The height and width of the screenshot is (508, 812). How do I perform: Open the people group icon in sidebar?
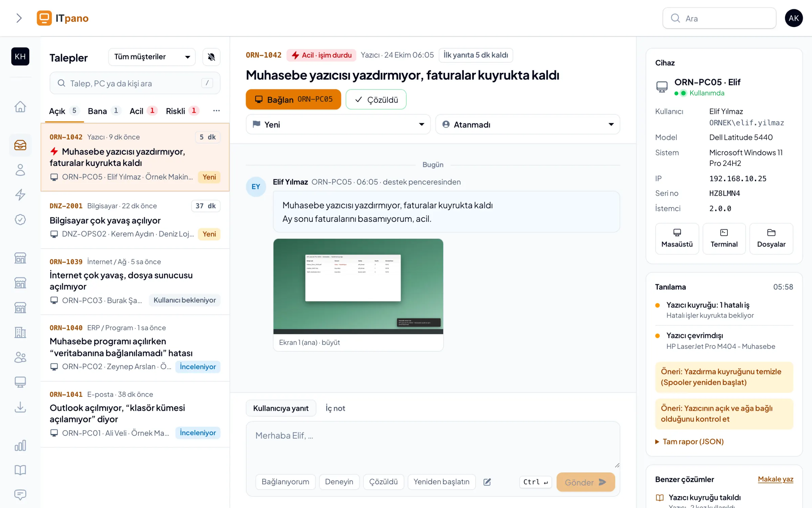click(x=20, y=357)
